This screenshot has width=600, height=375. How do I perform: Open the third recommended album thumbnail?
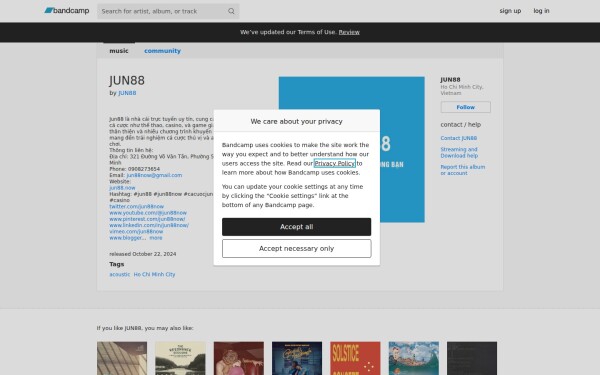click(239, 358)
